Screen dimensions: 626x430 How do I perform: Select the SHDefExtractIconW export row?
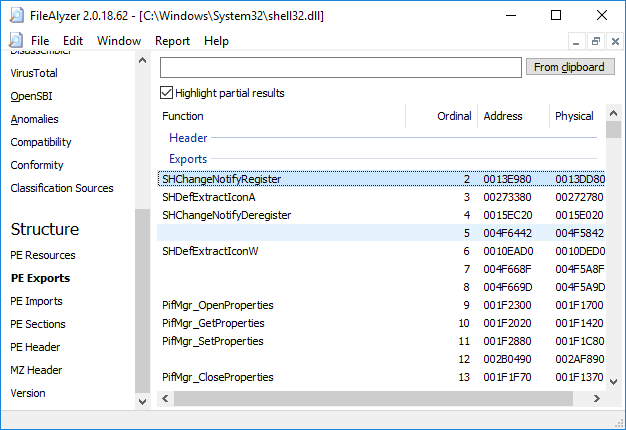(211, 251)
